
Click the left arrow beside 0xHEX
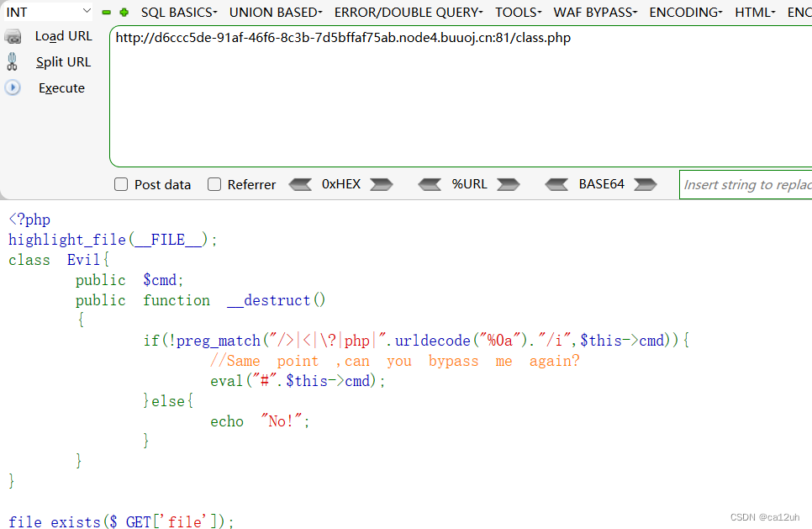coord(300,184)
